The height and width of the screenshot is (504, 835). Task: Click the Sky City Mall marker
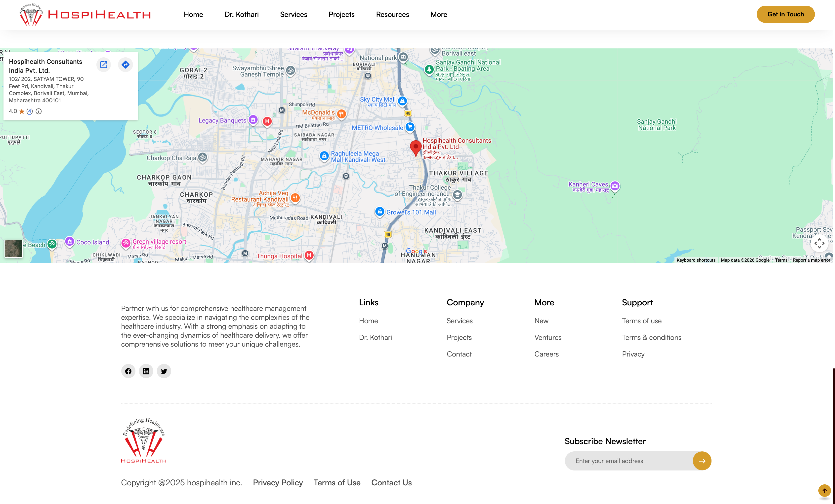[402, 101]
